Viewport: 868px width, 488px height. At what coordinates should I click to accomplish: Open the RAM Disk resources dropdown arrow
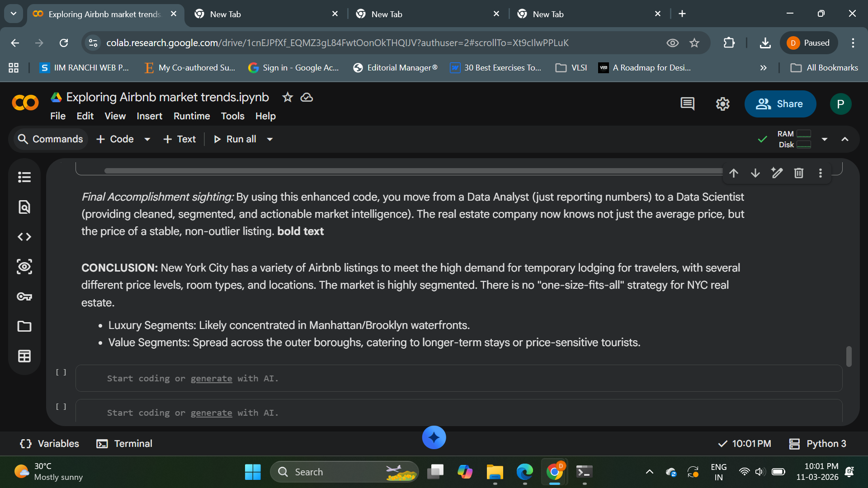point(825,139)
